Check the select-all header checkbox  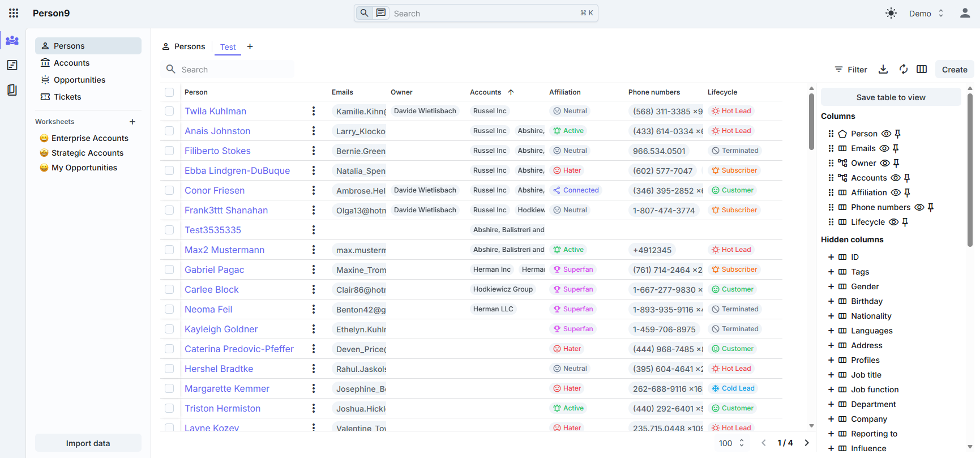(169, 92)
